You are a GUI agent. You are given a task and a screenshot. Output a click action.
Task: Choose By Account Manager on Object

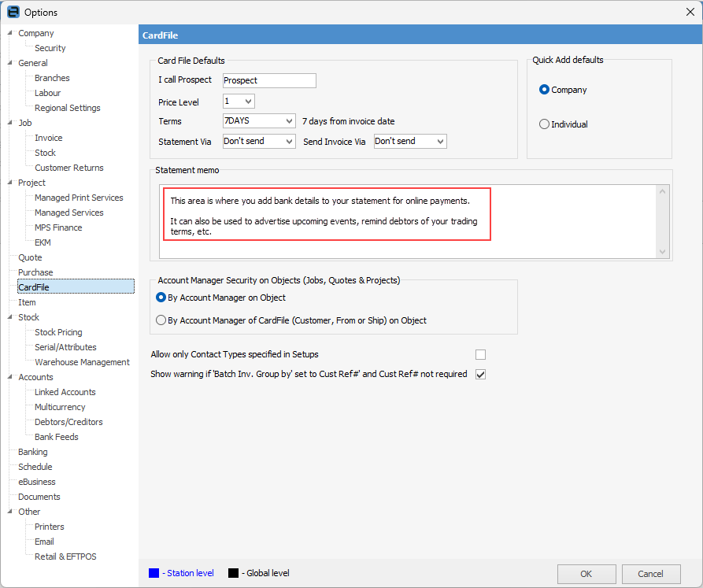coord(161,297)
